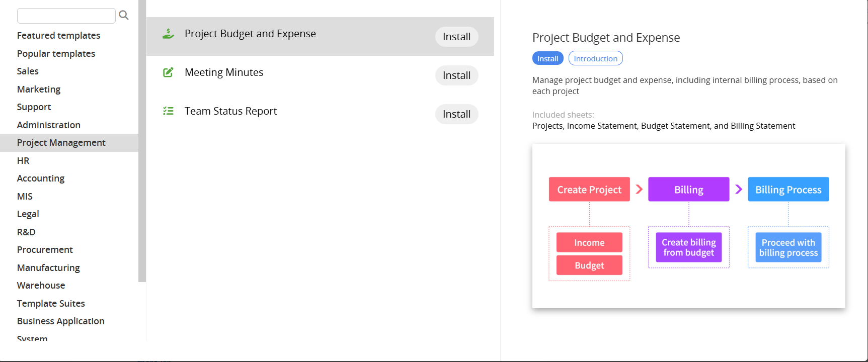Screen dimensions: 868x362
Task: Click the blue Install button in details panel
Action: 547,58
